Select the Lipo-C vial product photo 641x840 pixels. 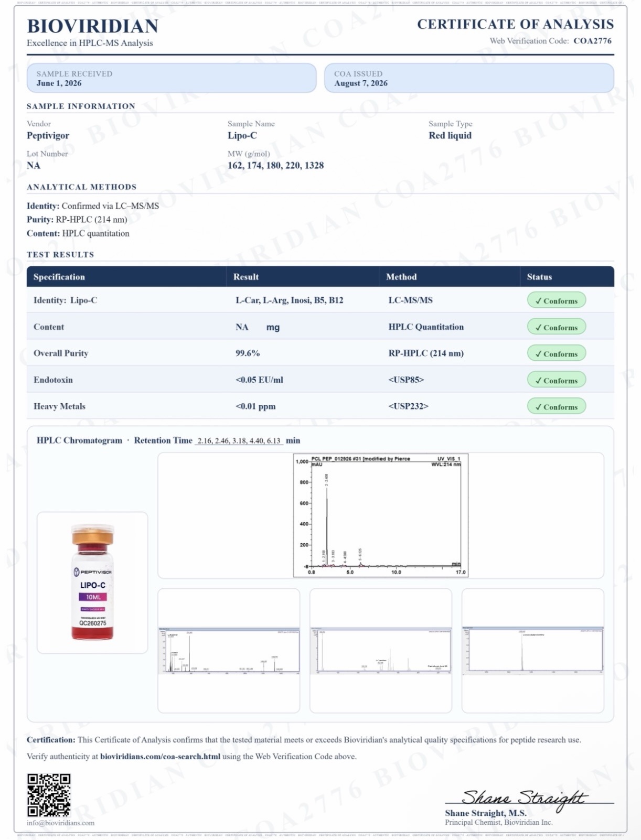92,582
